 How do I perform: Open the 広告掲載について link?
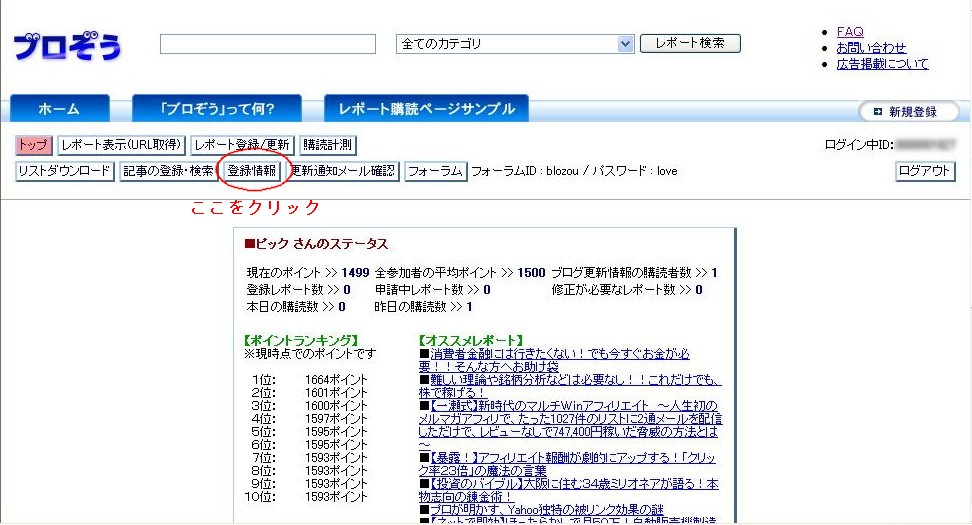coord(882,64)
